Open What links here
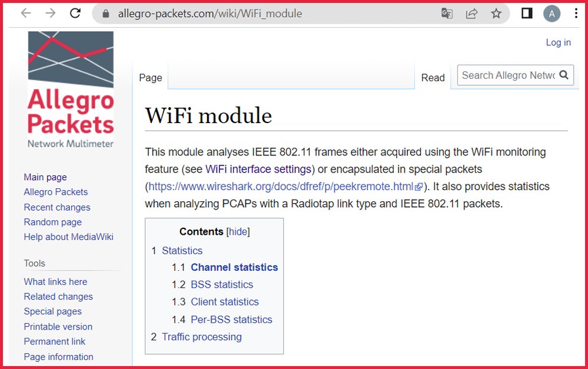 pyautogui.click(x=55, y=281)
